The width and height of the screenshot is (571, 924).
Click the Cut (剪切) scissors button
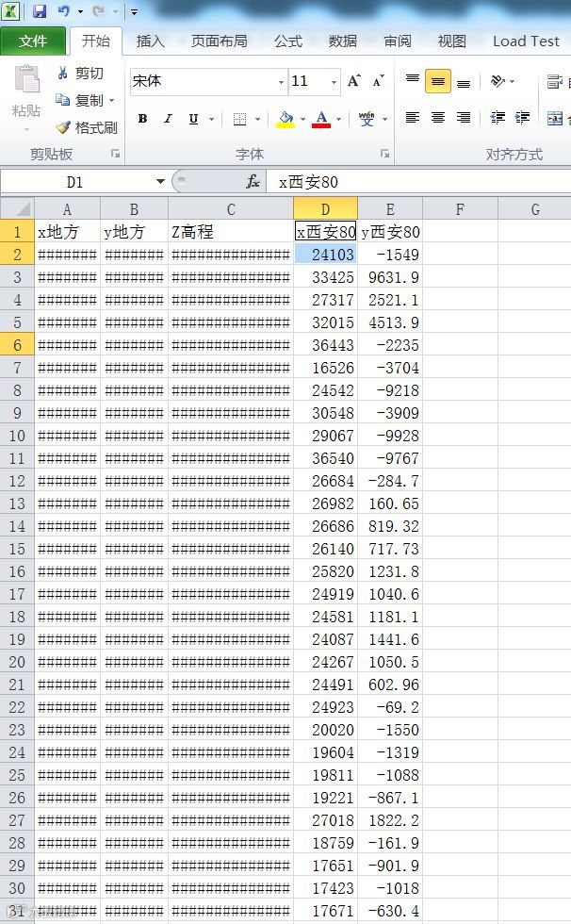pos(80,74)
